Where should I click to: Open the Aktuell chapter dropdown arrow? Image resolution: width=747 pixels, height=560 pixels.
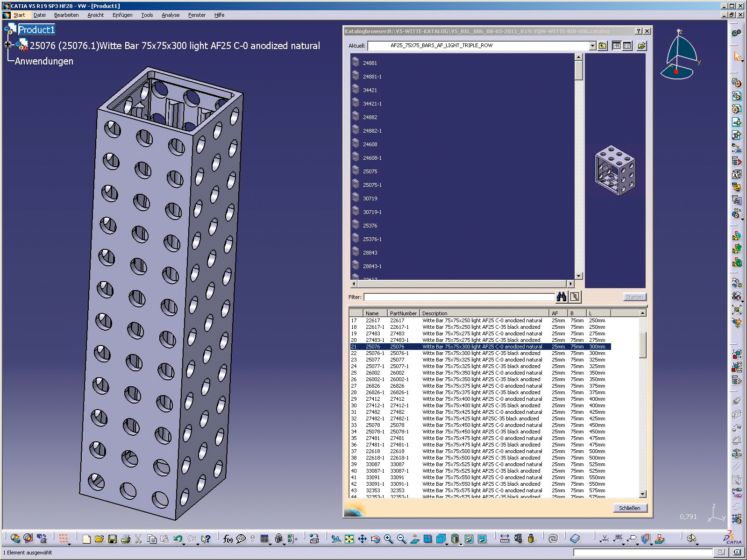point(592,46)
